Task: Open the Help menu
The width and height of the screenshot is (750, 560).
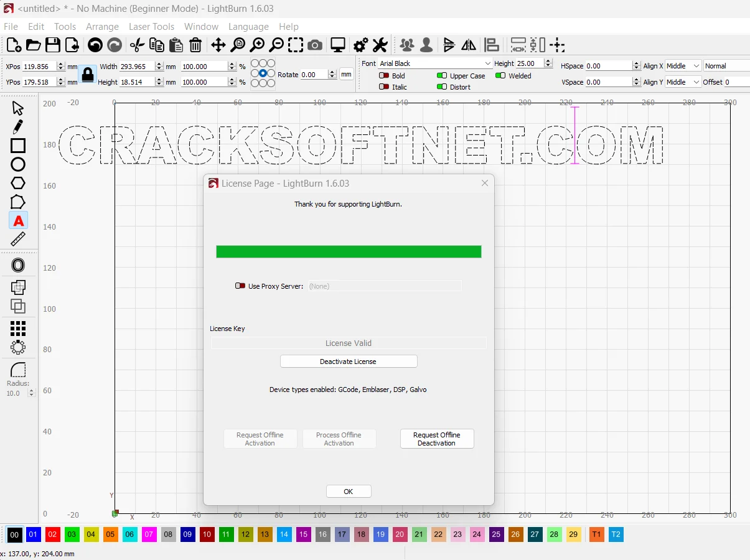Action: 289,27
